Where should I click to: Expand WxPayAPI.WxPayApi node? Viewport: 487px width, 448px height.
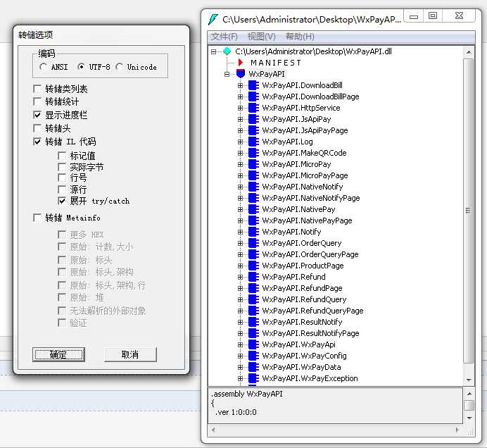[240, 344]
